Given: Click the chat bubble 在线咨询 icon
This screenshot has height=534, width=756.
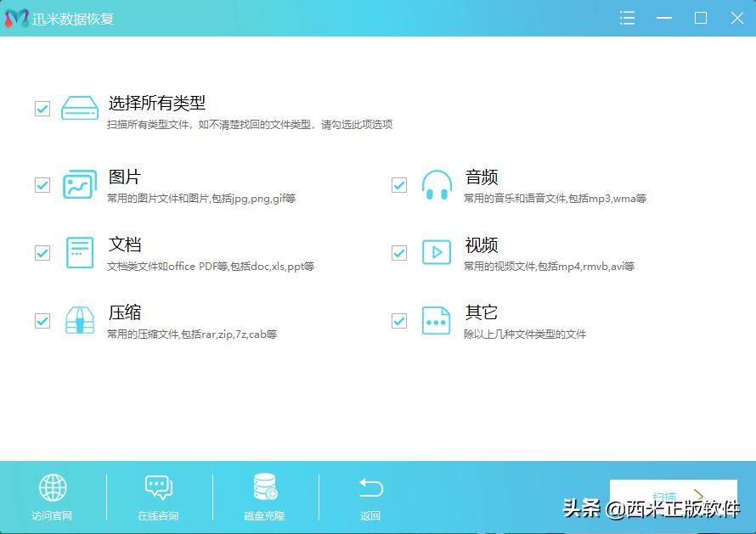Looking at the screenshot, I should [x=158, y=488].
